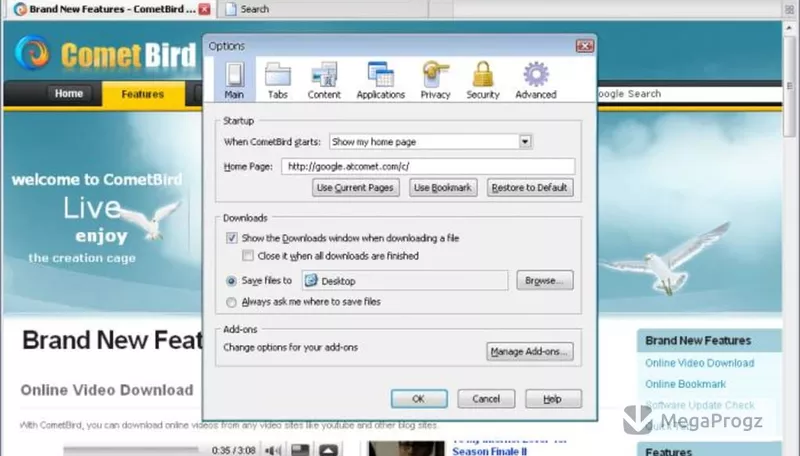Click the Browse... button

(544, 281)
